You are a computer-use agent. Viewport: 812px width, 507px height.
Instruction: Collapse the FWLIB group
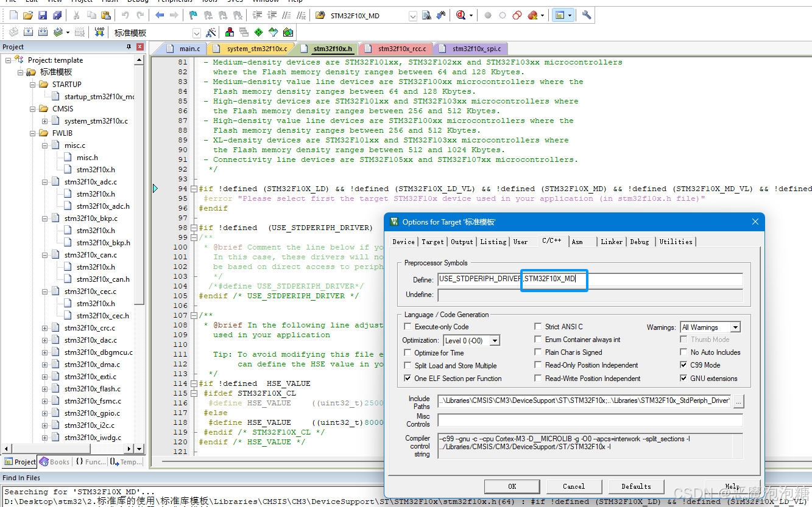click(32, 133)
